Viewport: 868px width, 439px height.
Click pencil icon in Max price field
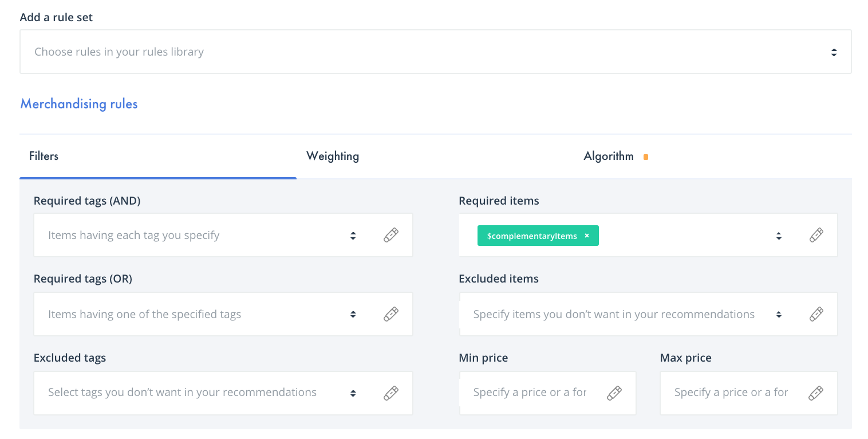[x=816, y=393]
